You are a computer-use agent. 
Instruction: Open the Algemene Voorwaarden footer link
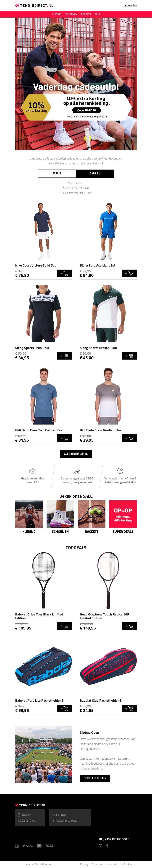pyautogui.click(x=105, y=864)
